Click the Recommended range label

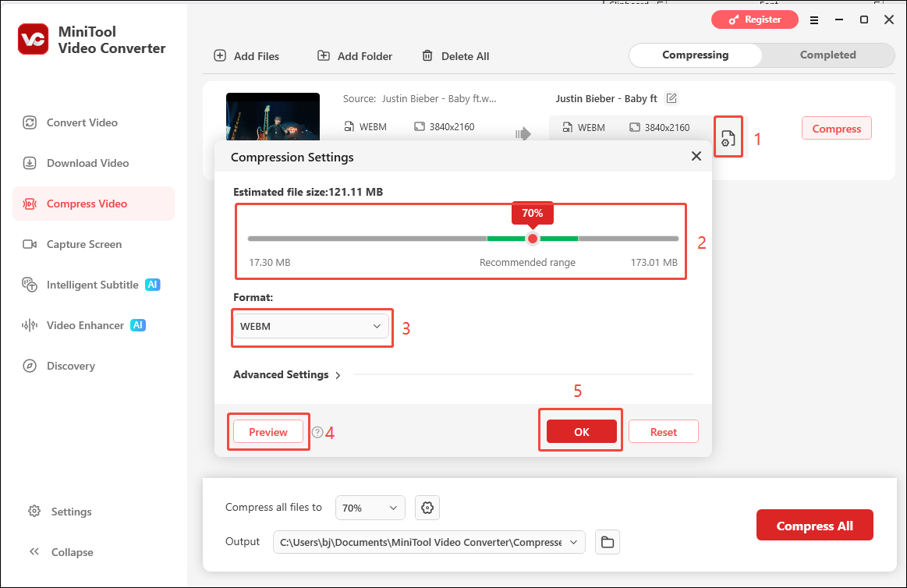[527, 263]
